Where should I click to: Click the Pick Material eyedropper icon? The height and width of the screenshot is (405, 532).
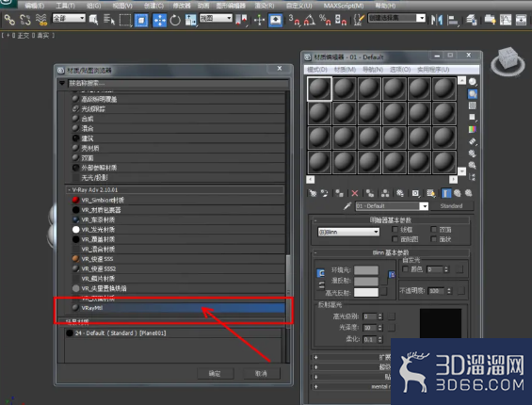tap(347, 206)
